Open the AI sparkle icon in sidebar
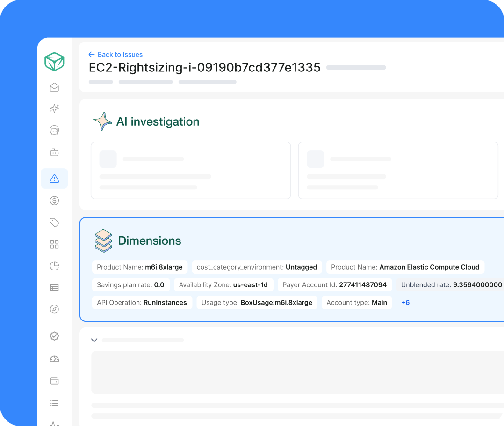The height and width of the screenshot is (426, 504). [x=54, y=108]
